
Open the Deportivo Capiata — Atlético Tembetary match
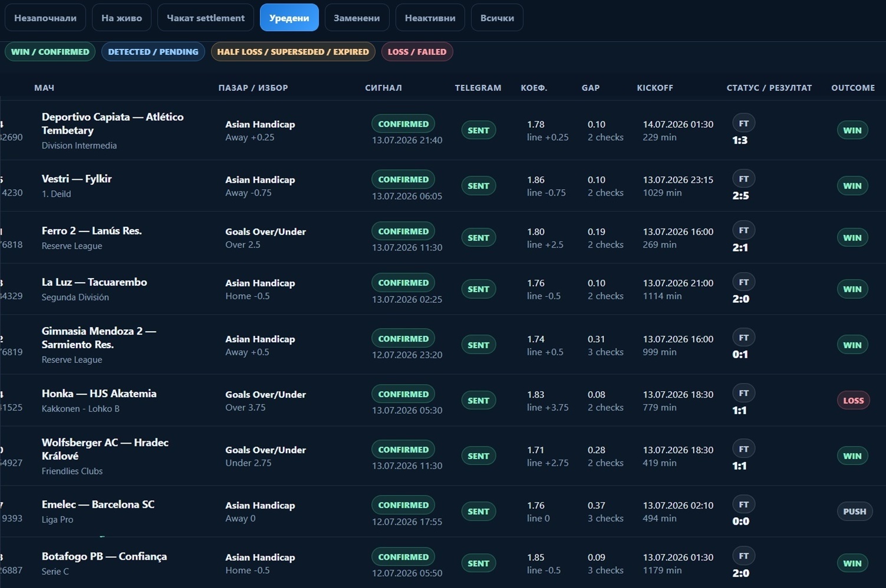(x=113, y=124)
